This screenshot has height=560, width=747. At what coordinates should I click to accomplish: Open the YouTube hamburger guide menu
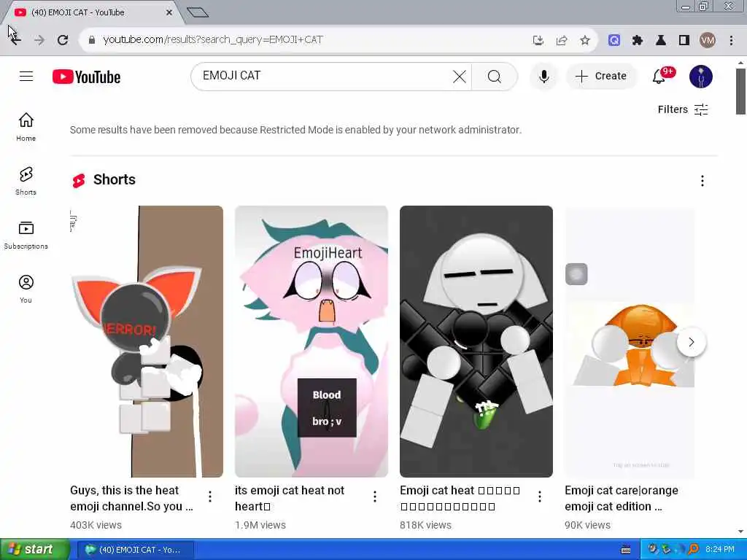[26, 76]
